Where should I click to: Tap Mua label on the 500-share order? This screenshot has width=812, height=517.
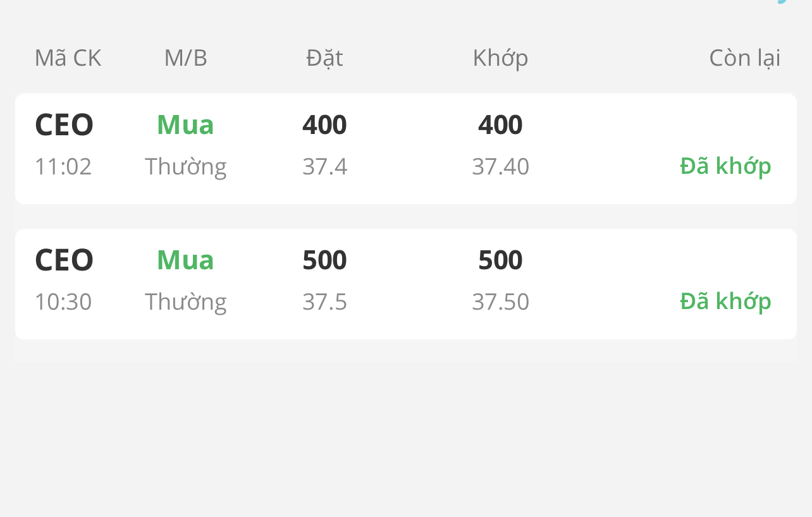(x=185, y=260)
